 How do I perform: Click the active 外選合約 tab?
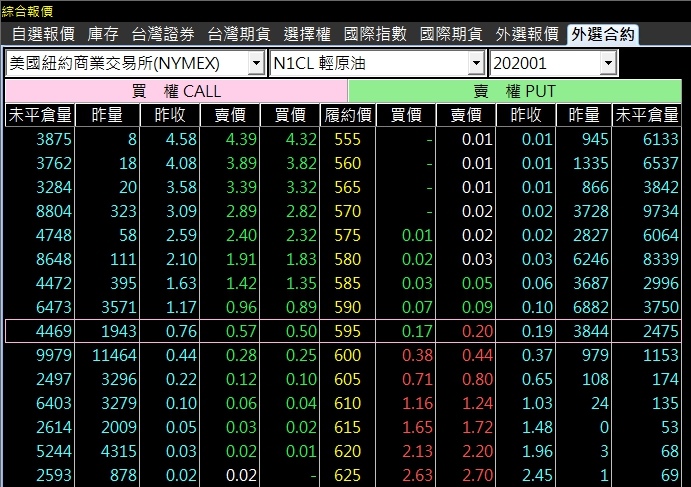602,34
